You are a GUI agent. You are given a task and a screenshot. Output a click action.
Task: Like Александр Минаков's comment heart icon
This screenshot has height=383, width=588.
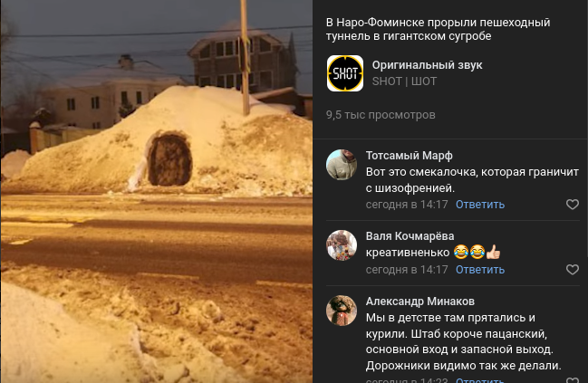(573, 380)
